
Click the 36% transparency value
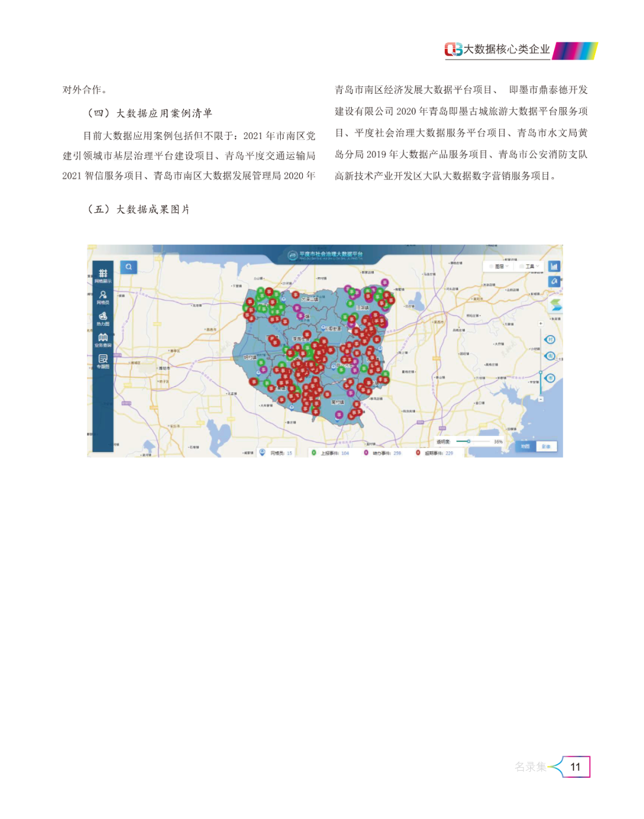(498, 441)
